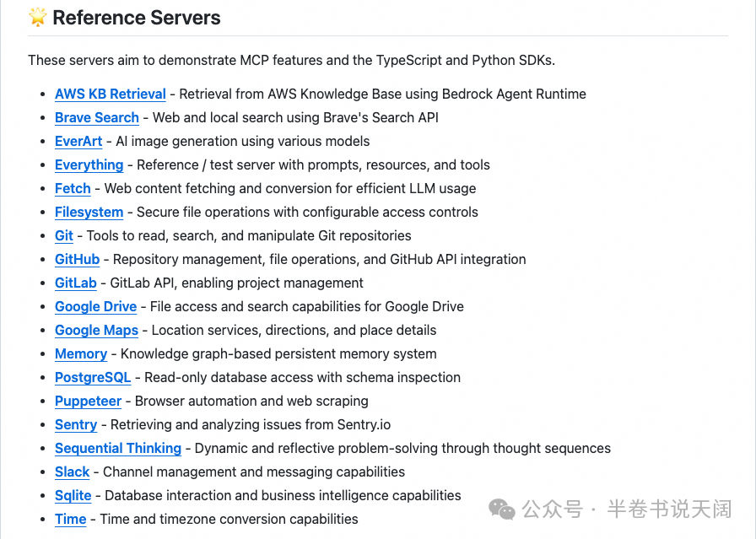Open the Everything reference server link
Image resolution: width=756 pixels, height=539 pixels.
click(89, 165)
